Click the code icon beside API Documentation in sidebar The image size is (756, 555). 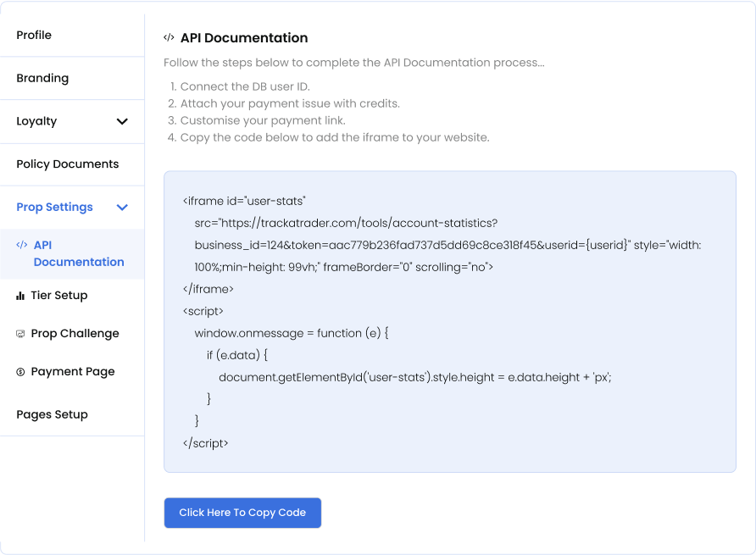[21, 245]
